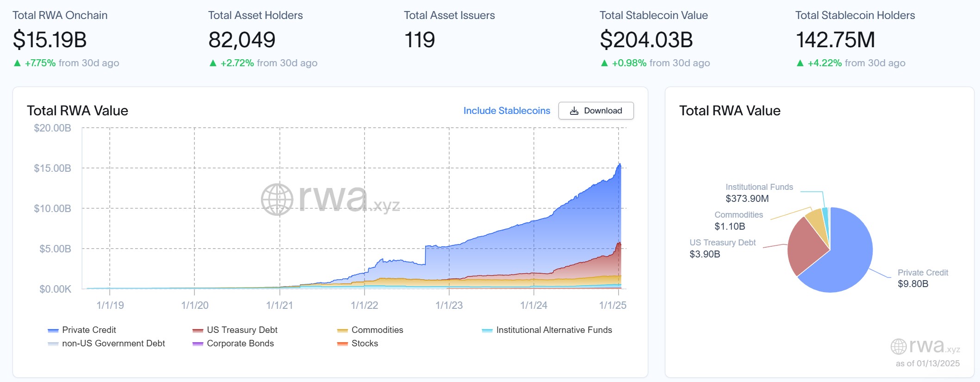This screenshot has height=382, width=980.
Task: Click the Download button icon
Action: coord(574,111)
